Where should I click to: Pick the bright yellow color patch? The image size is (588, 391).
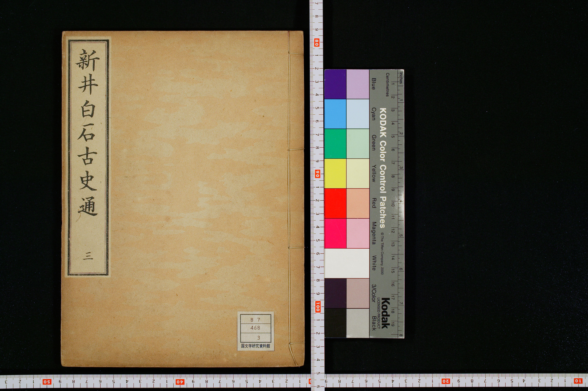335,173
